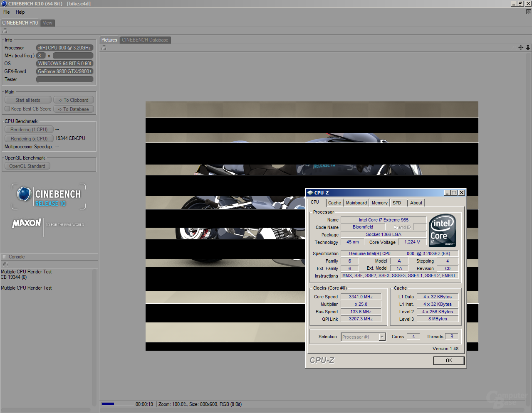
Task: Close the CPU-Z window
Action: (461, 193)
